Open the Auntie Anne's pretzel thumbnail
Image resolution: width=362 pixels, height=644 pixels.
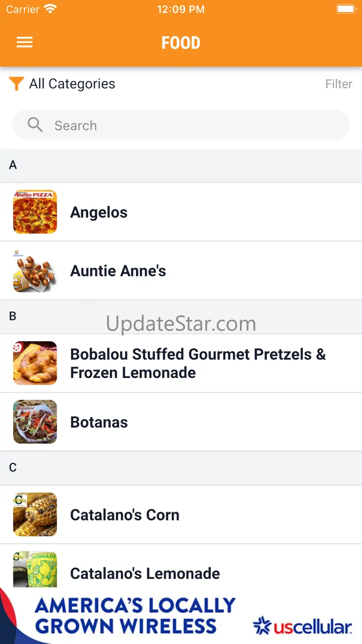(x=35, y=270)
